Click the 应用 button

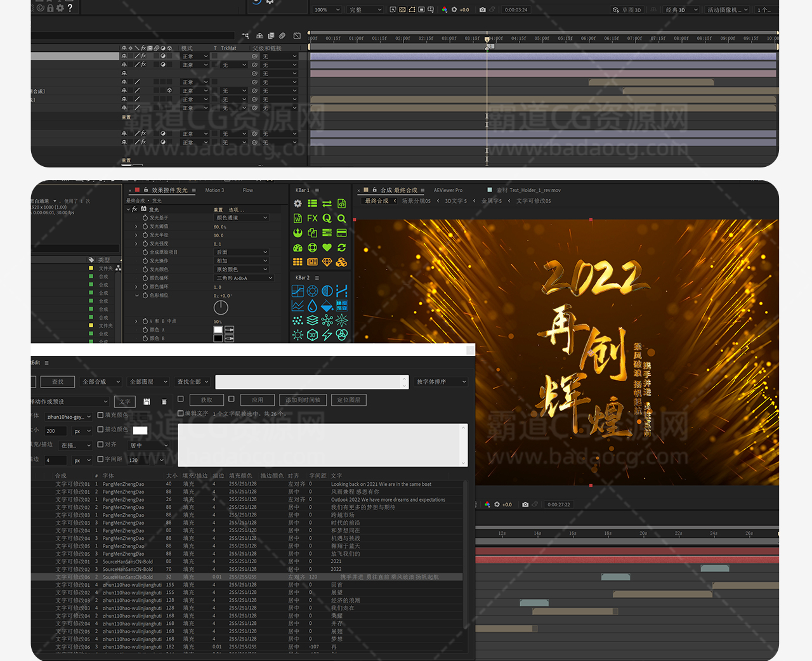point(257,400)
